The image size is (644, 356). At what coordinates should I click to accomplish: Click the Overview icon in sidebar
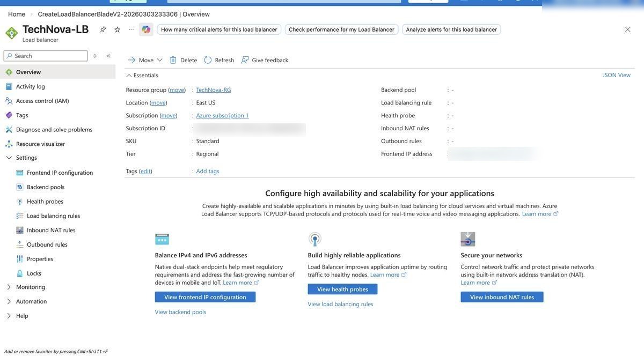click(9, 72)
